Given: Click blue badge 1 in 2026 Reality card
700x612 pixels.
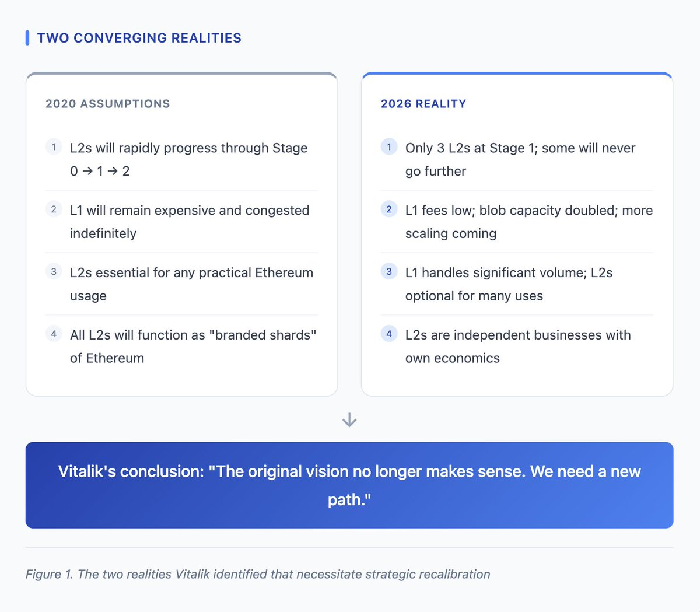Looking at the screenshot, I should point(389,146).
